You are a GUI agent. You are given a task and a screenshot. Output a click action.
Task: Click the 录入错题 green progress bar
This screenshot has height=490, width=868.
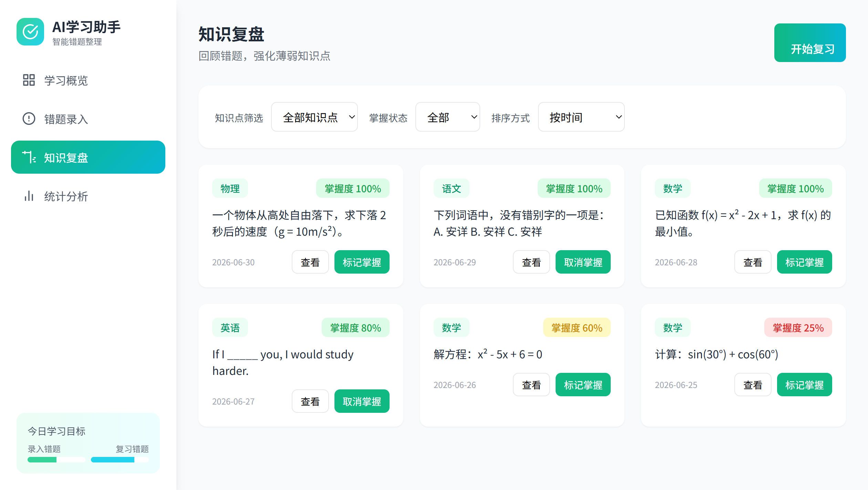click(56, 460)
